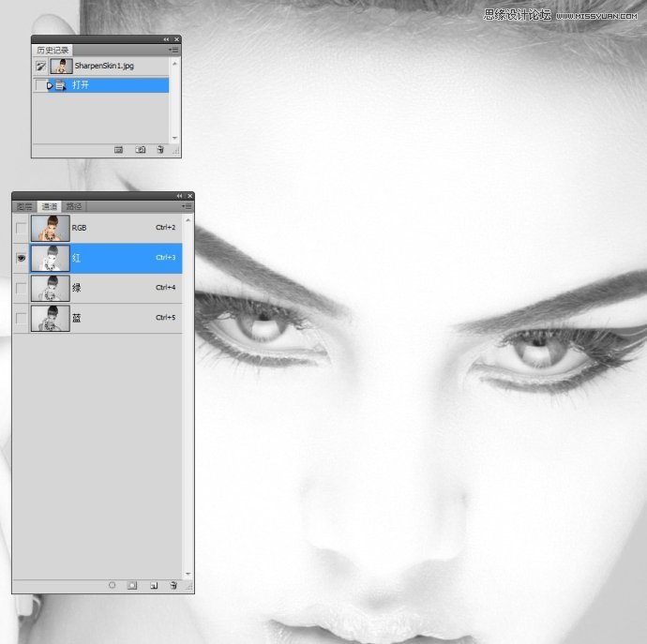Load channel as selection dotted circle icon
The width and height of the screenshot is (647, 644).
(x=112, y=585)
